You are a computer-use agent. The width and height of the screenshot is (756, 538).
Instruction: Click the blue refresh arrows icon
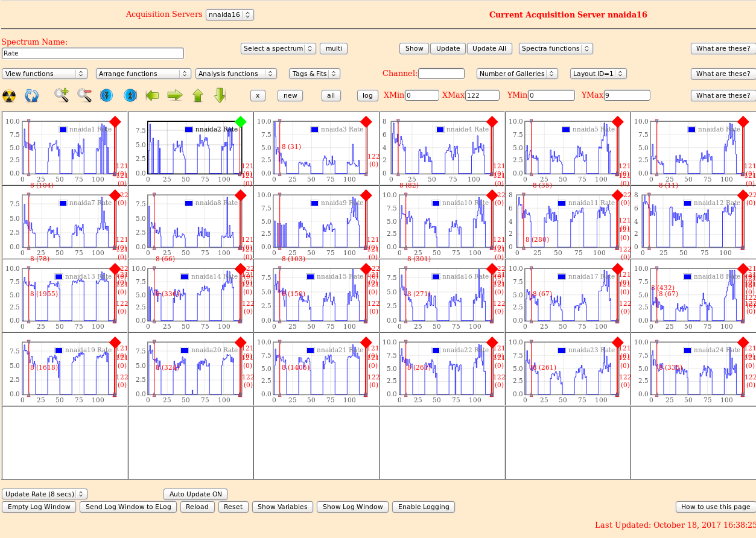32,95
